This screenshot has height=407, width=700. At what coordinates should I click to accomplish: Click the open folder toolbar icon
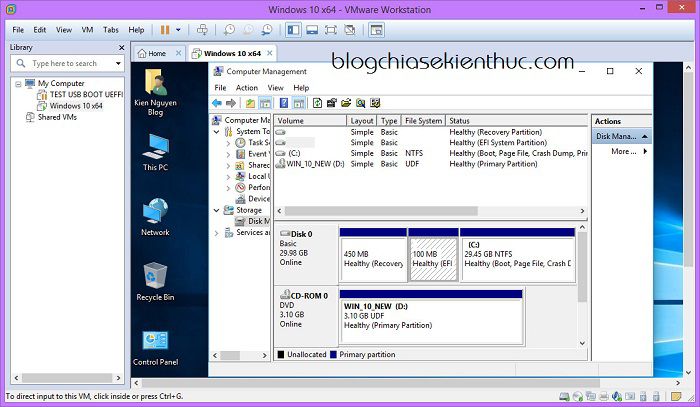(x=346, y=104)
